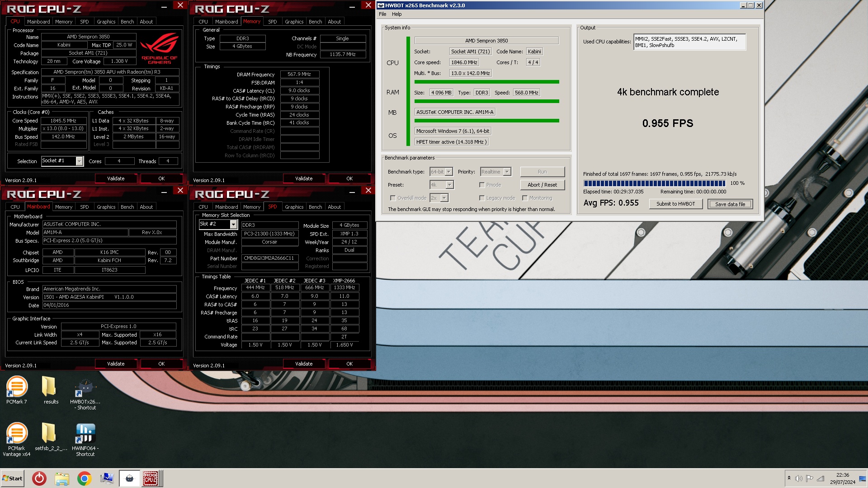Open the Priority Realtime dropdown
Image resolution: width=868 pixels, height=488 pixels.
coord(507,172)
